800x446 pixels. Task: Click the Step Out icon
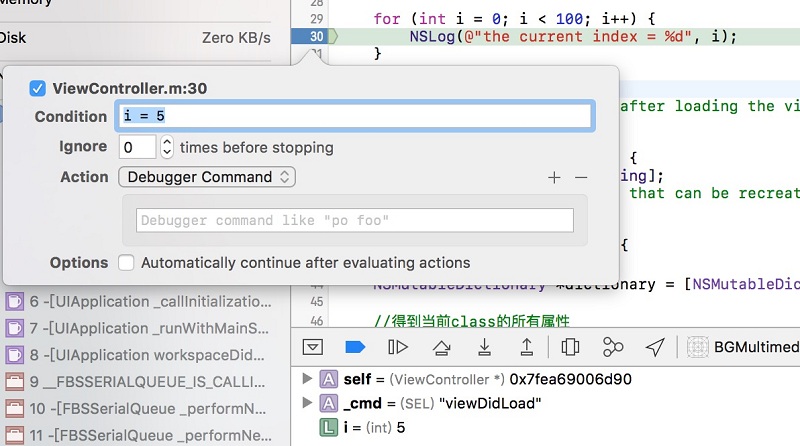coord(527,347)
